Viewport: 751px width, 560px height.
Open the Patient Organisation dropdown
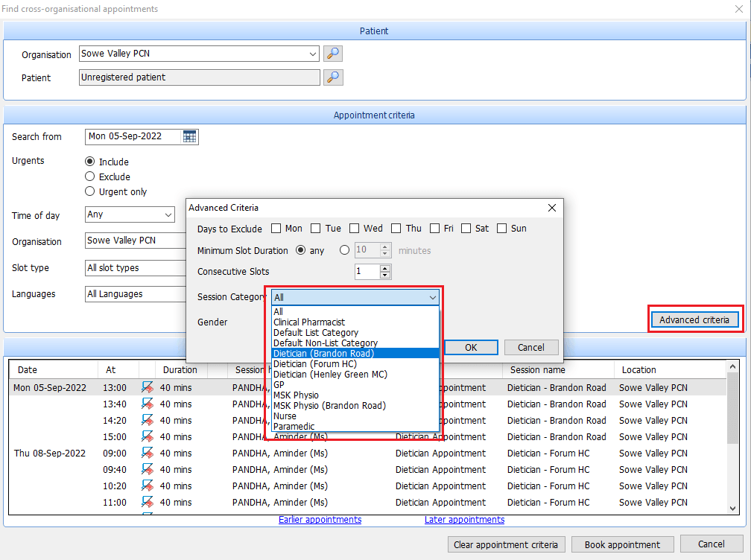point(312,54)
